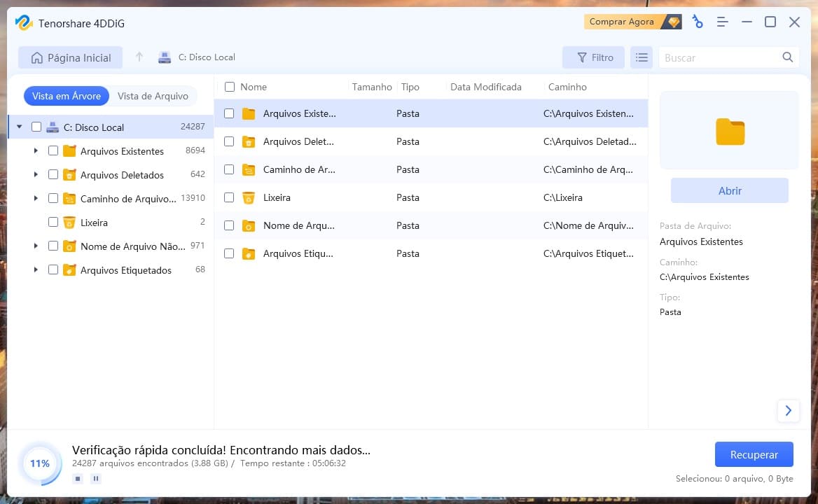The image size is (818, 504).
Task: Check Arquivos Etiquetados in the tree
Action: 53,269
